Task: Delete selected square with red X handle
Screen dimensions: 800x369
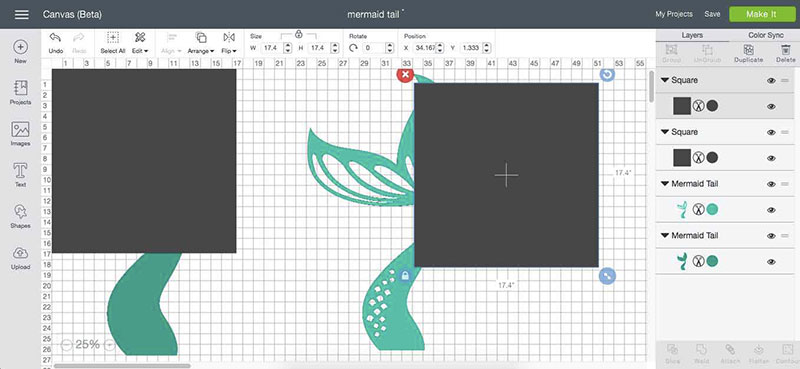Action: 405,75
